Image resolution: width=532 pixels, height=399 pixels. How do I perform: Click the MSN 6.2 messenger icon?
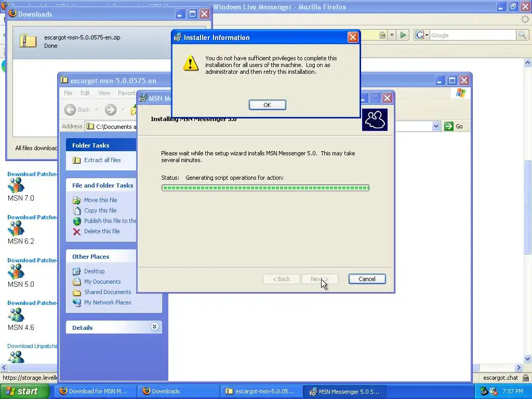click(x=16, y=229)
